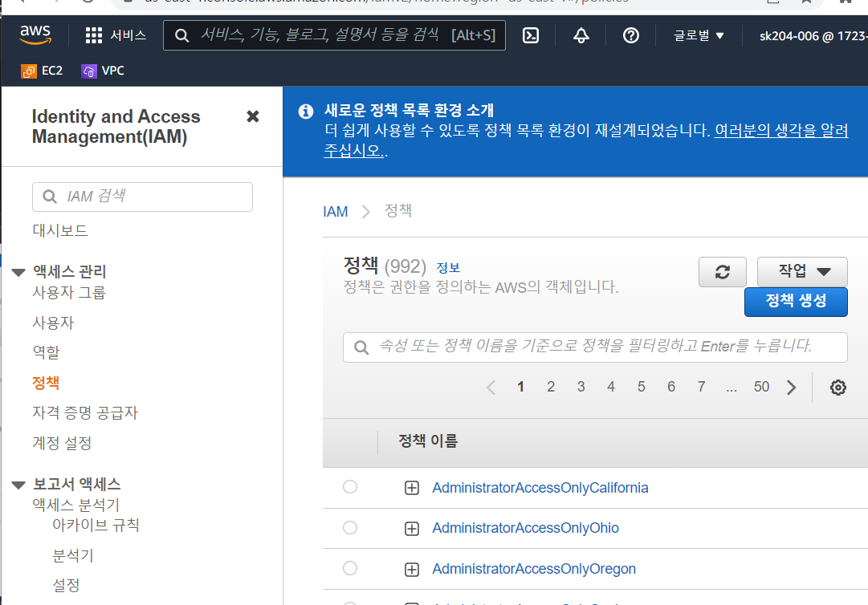This screenshot has width=868, height=605.
Task: Select the AdministratorAccessOnlyOregon radio button
Action: 350,568
